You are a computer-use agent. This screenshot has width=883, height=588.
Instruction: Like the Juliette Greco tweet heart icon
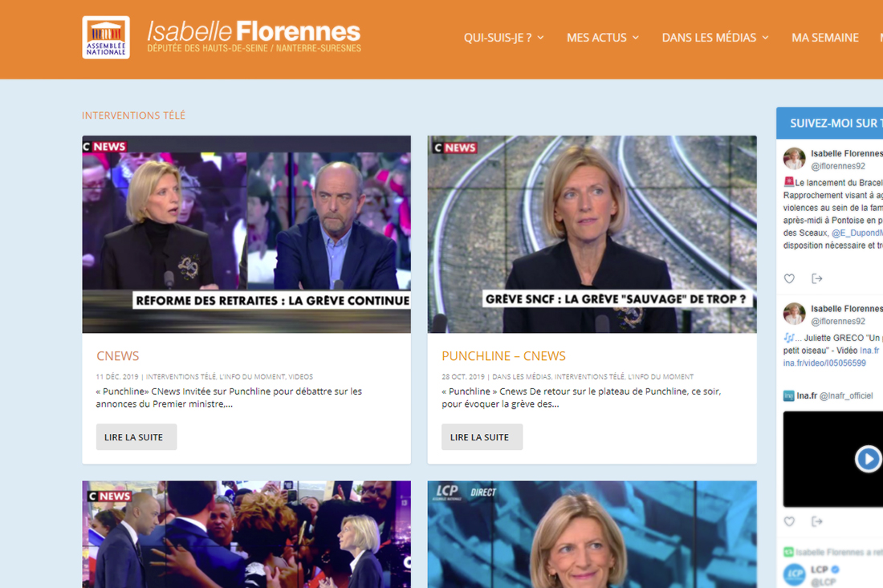789,521
